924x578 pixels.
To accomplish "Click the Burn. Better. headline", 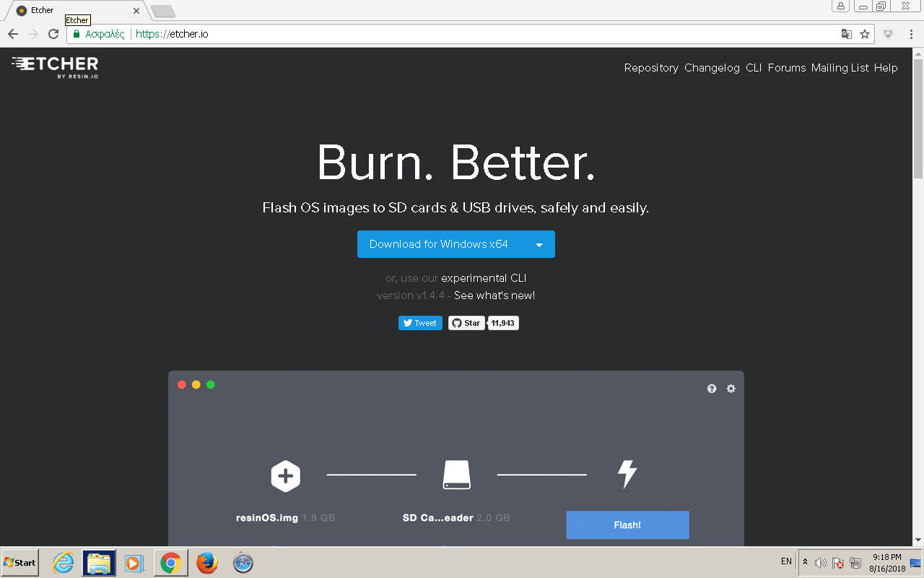I will (x=456, y=163).
